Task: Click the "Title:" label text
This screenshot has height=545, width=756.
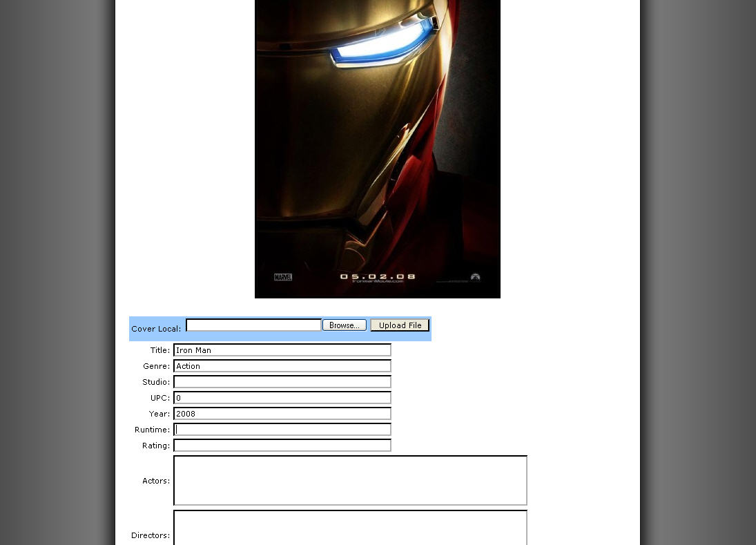Action: (160, 350)
